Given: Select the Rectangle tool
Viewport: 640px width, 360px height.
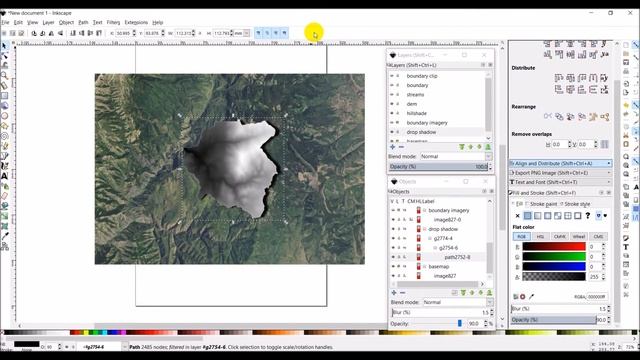Looking at the screenshot, I should click(x=4, y=96).
